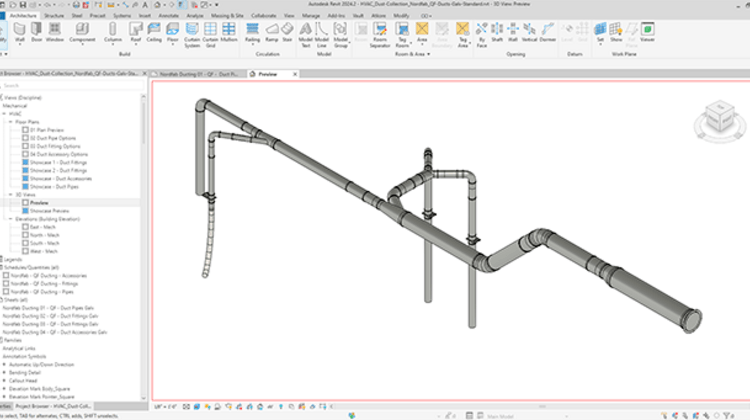The height and width of the screenshot is (420, 750).
Task: Collapse the 3D Views tree node
Action: click(10, 194)
